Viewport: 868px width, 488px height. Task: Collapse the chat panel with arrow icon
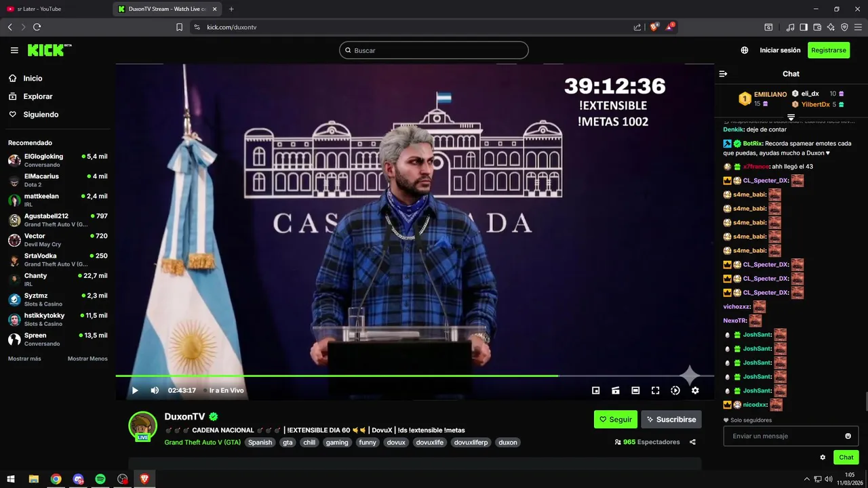723,74
